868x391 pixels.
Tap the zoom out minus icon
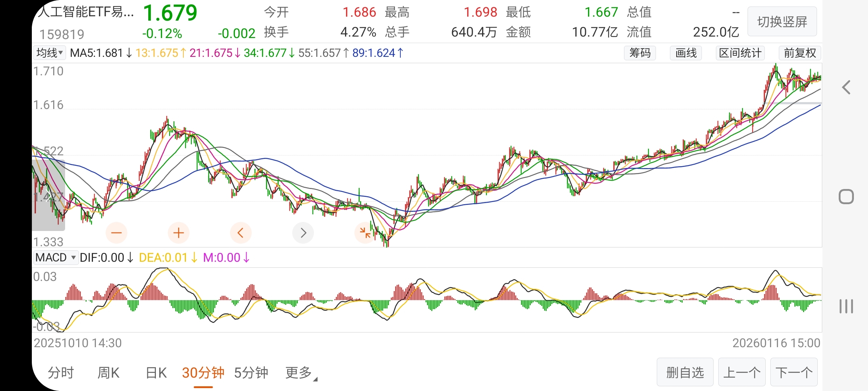click(116, 233)
